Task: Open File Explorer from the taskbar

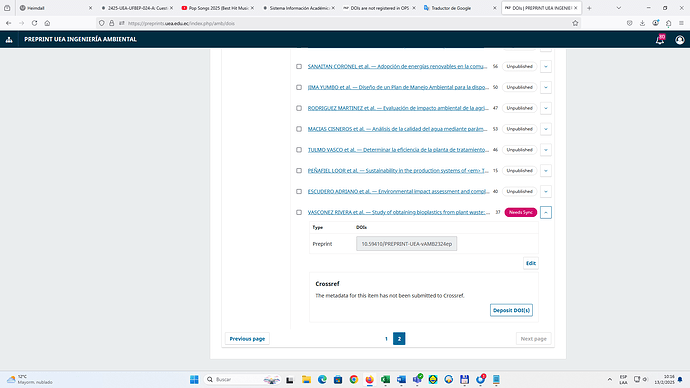Action: point(306,379)
